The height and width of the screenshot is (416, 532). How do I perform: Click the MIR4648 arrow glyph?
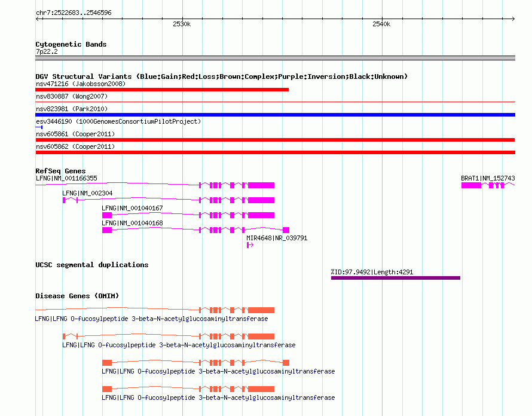(x=250, y=245)
